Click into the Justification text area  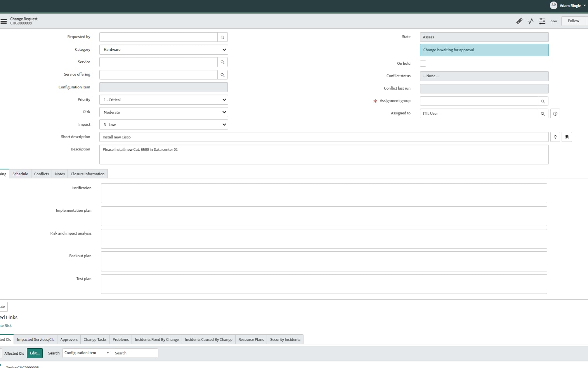pyautogui.click(x=324, y=193)
